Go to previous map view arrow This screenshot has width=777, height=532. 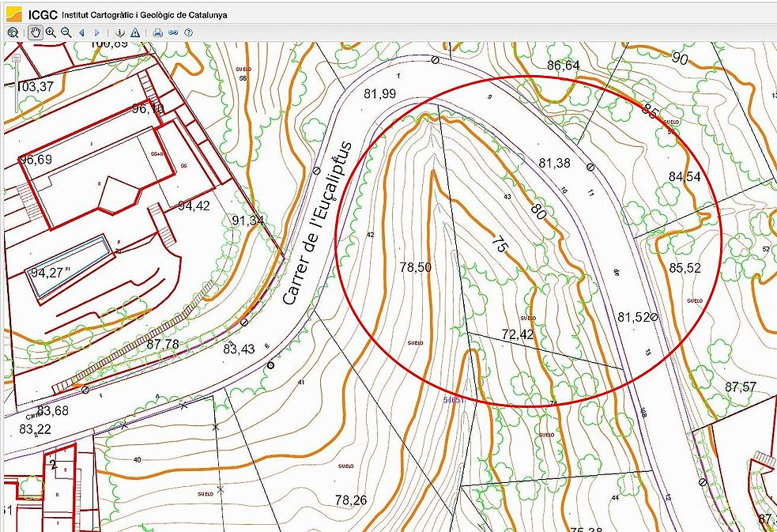[81, 32]
